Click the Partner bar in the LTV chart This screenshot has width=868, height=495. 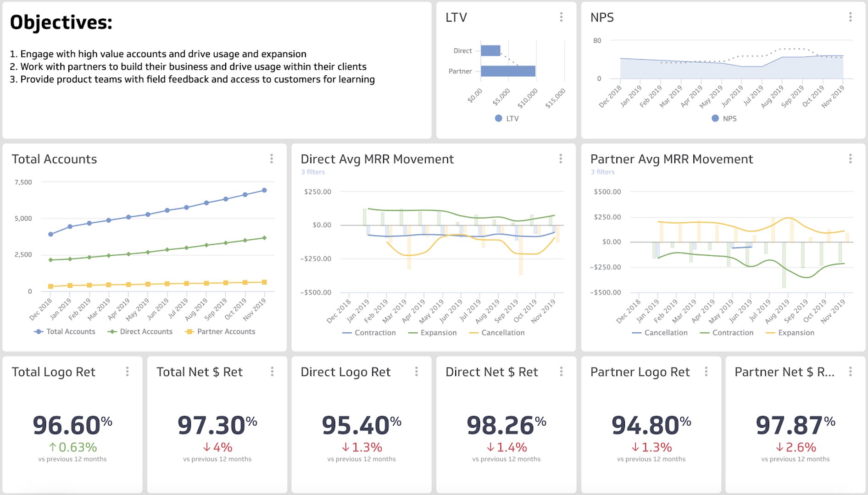pyautogui.click(x=507, y=71)
